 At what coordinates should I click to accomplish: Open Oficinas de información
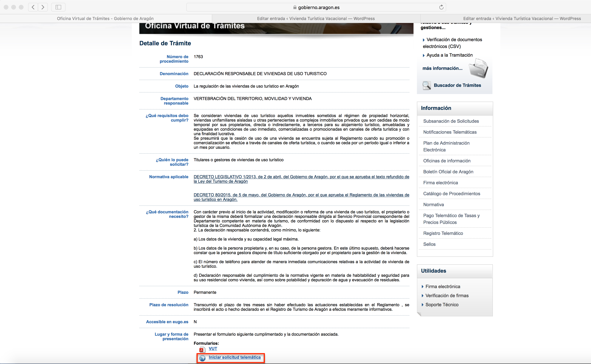click(447, 161)
